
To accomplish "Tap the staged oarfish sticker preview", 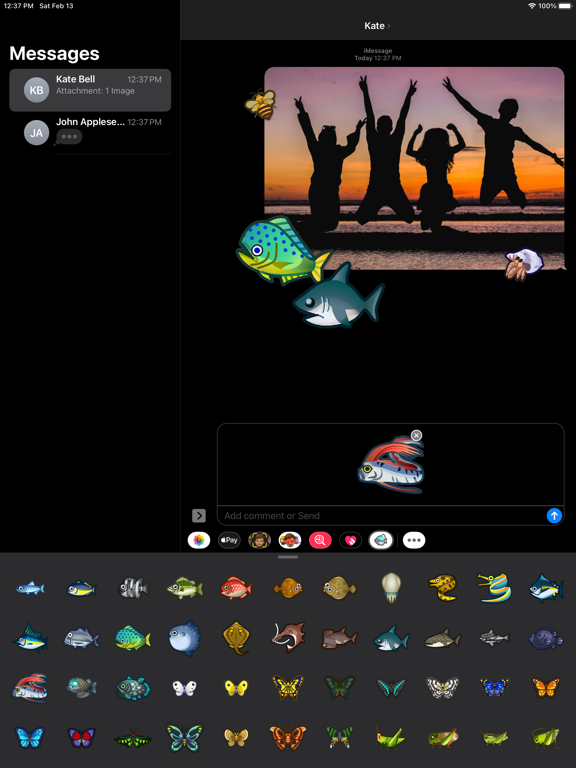I will tap(391, 465).
